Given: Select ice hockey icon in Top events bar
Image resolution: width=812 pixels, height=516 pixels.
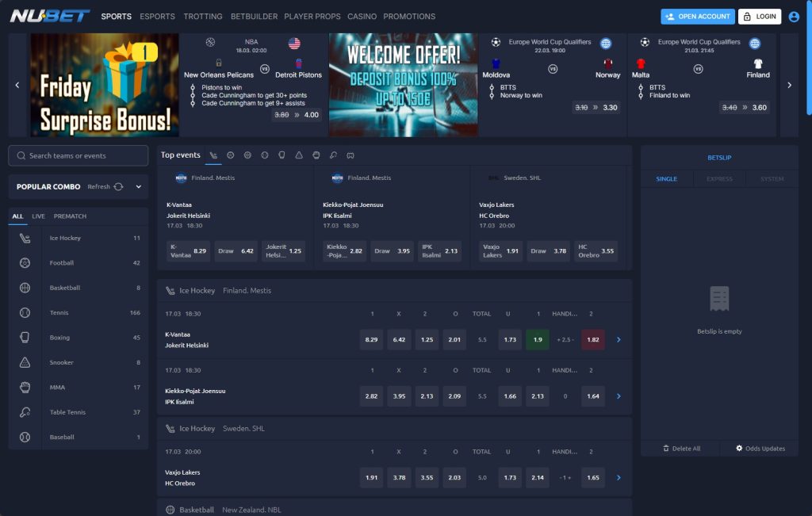Looking at the screenshot, I should coord(213,155).
